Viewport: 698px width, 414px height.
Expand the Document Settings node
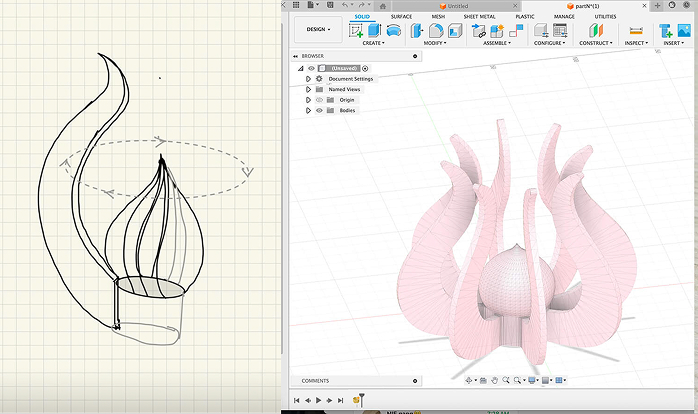click(309, 78)
